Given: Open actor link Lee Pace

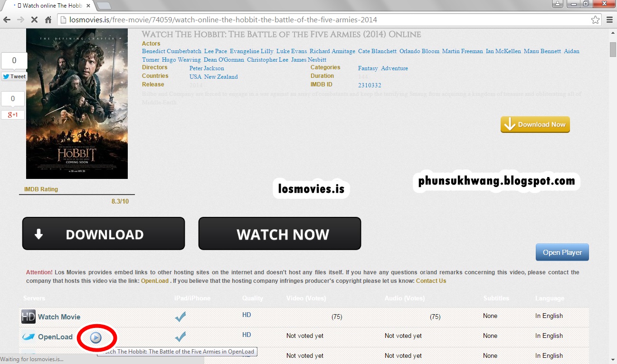Looking at the screenshot, I should 216,51.
